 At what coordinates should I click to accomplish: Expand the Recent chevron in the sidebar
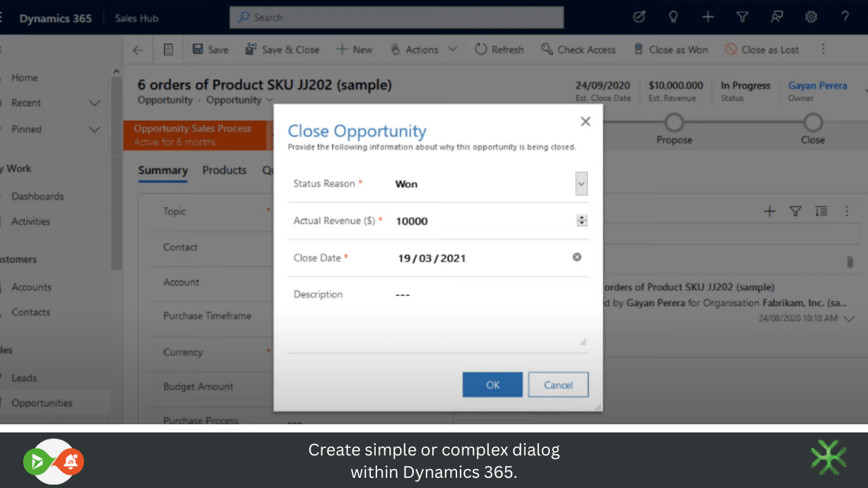tap(95, 103)
